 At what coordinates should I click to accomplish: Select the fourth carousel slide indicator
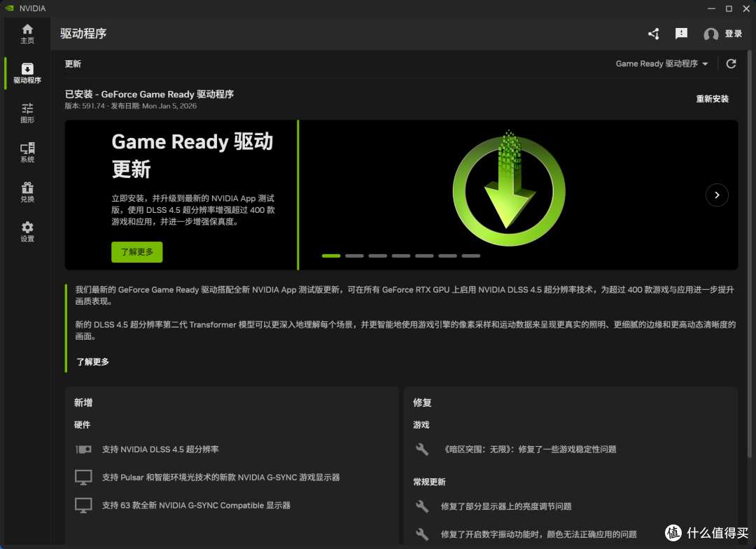click(401, 256)
